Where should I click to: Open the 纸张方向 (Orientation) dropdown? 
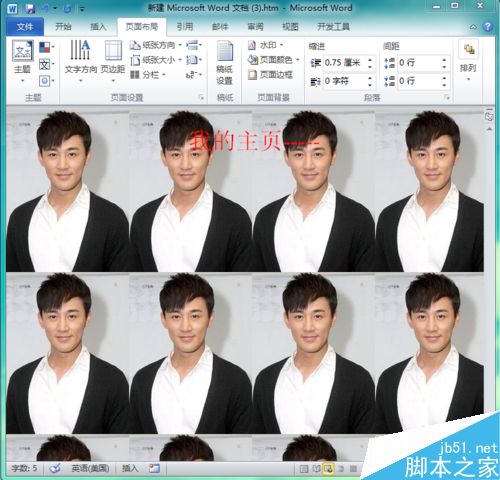(x=156, y=45)
